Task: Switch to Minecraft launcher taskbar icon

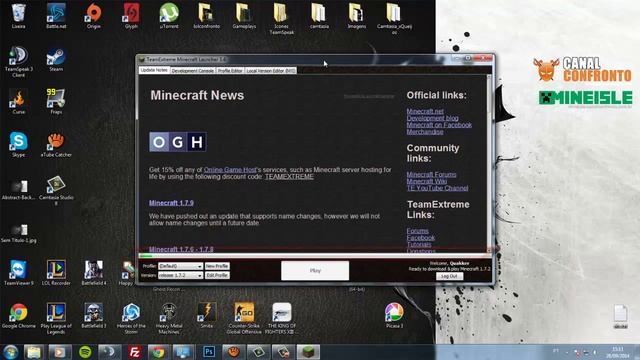Action: (308, 352)
